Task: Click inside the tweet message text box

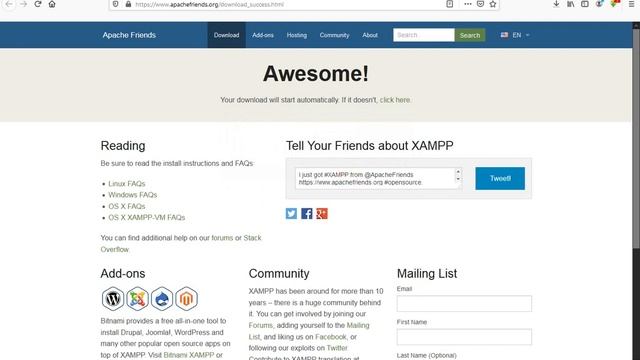Action: pyautogui.click(x=375, y=178)
